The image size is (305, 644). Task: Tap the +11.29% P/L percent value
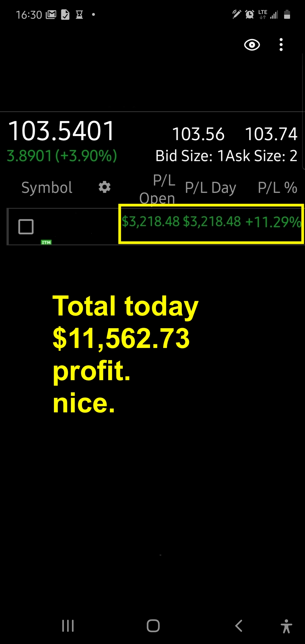(273, 222)
